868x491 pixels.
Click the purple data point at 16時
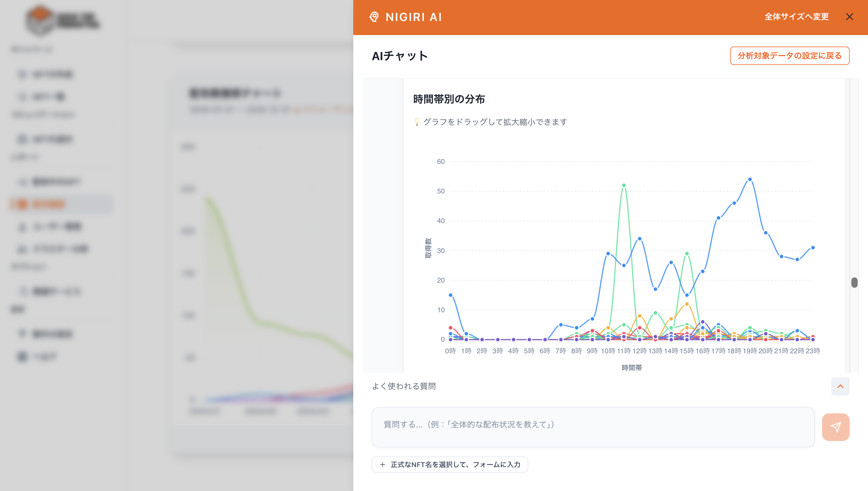click(x=703, y=322)
